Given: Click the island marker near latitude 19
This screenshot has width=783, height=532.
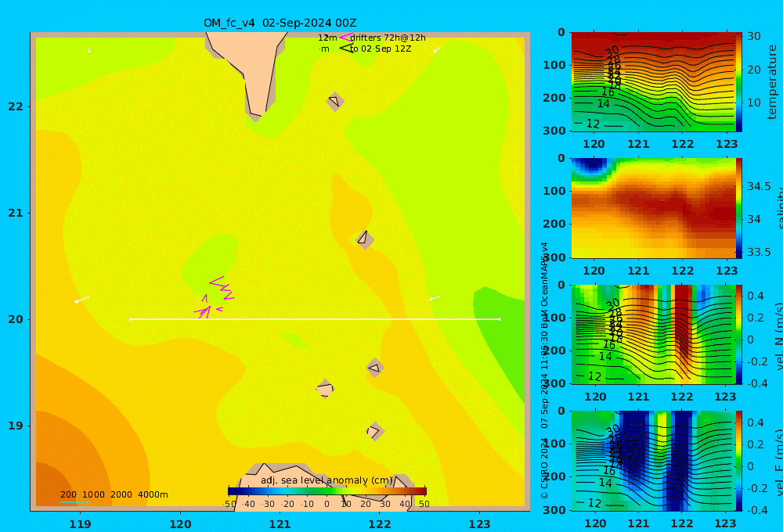Looking at the screenshot, I should click(x=374, y=431).
